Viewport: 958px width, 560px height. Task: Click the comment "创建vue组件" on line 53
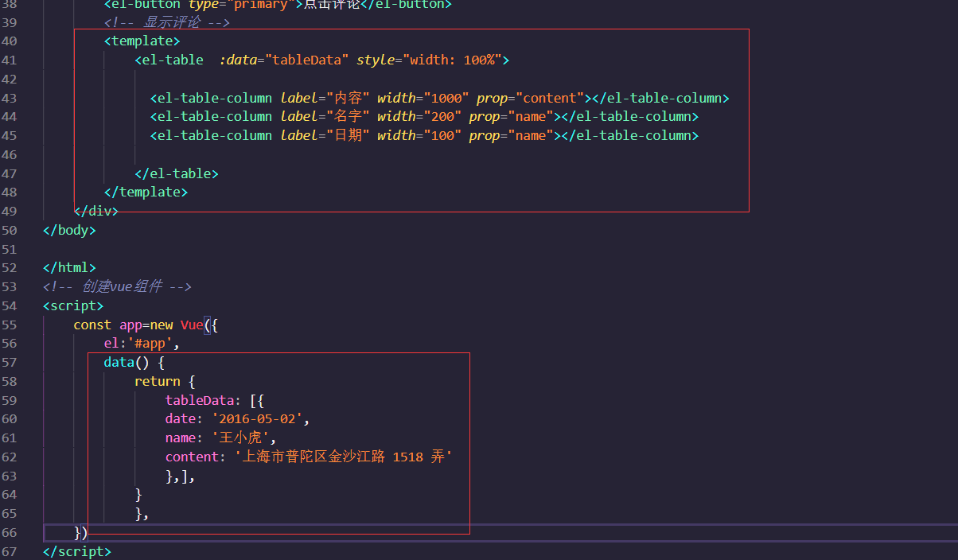tap(123, 286)
